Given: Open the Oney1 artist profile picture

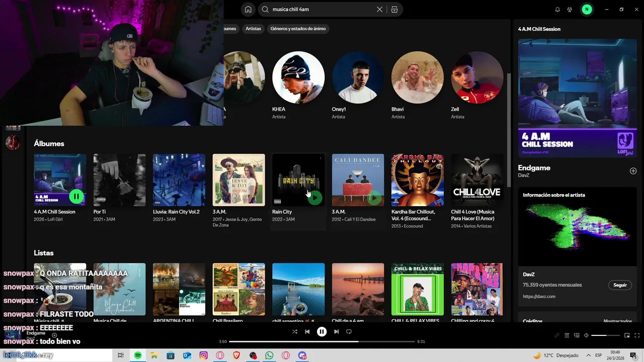Looking at the screenshot, I should coord(358,77).
